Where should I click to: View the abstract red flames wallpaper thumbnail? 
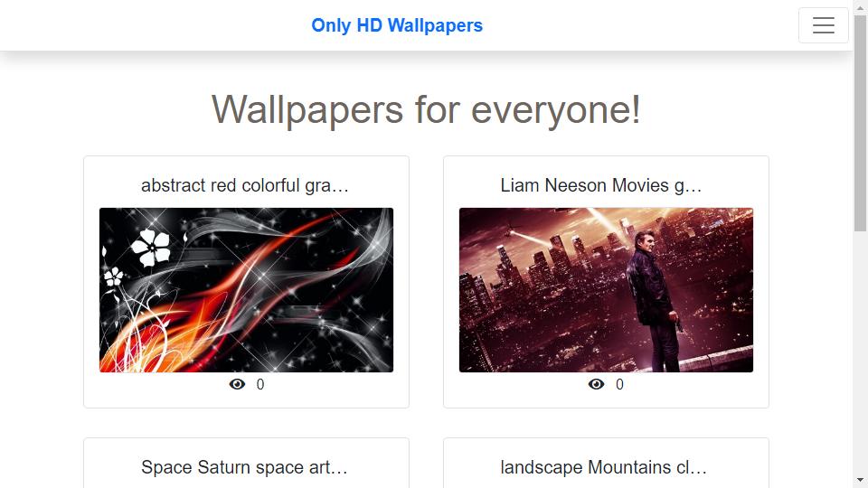246,290
